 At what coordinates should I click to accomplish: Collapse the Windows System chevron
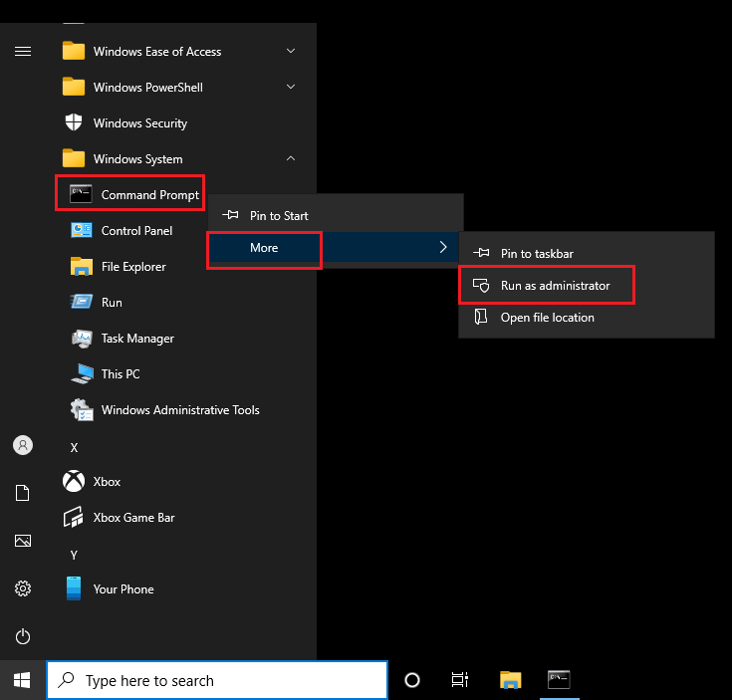tap(291, 158)
